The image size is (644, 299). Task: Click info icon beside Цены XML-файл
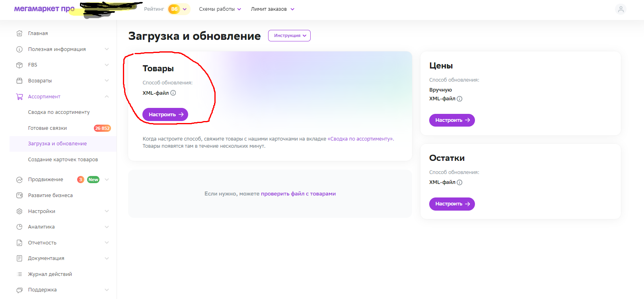[459, 99]
